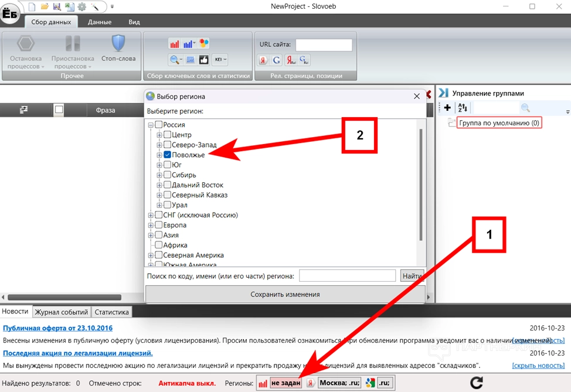571x392 pixels.
Task: Click the 'Москва; .ru;' region button
Action: 340,383
